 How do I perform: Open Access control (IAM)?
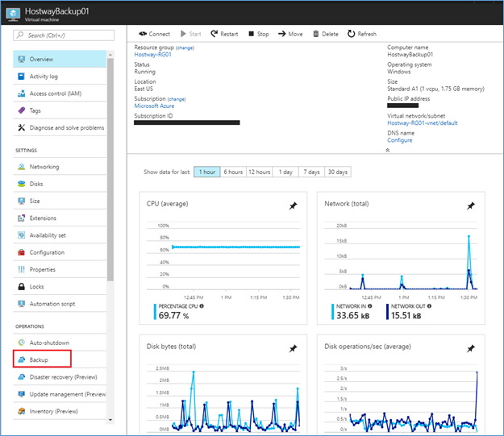click(60, 93)
